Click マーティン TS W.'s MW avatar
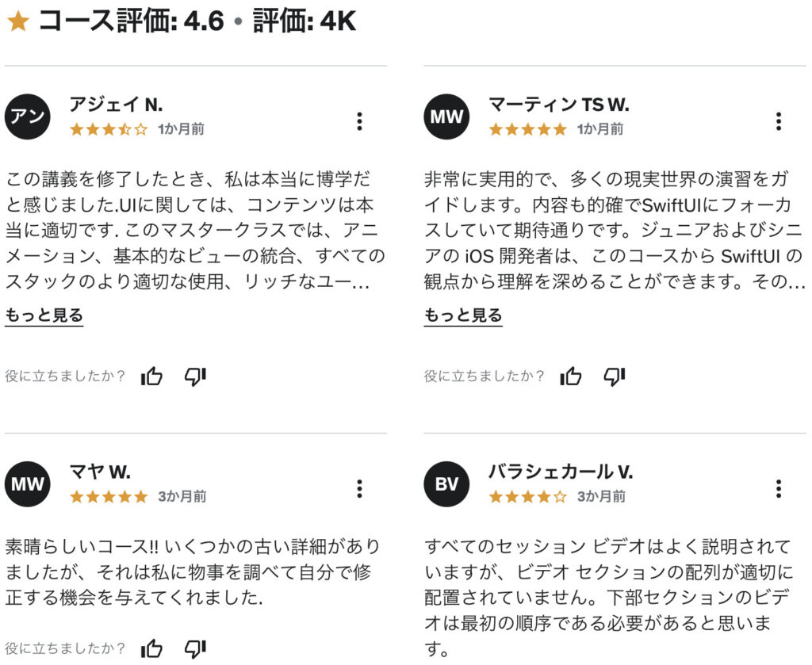 click(x=446, y=117)
